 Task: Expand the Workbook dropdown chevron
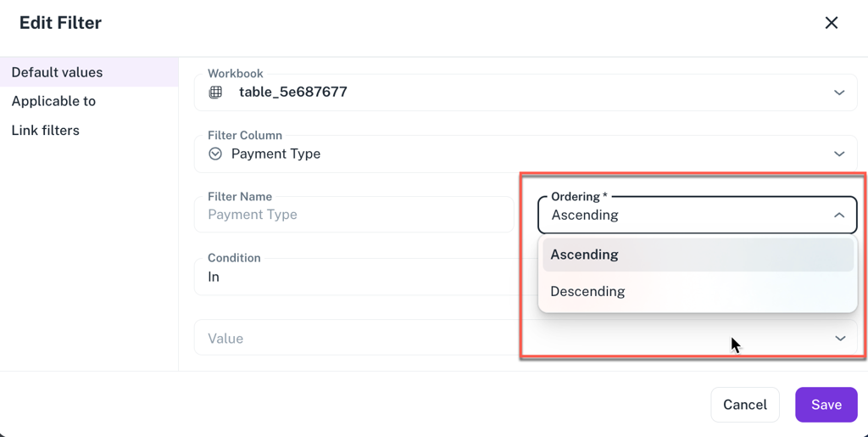coord(838,92)
